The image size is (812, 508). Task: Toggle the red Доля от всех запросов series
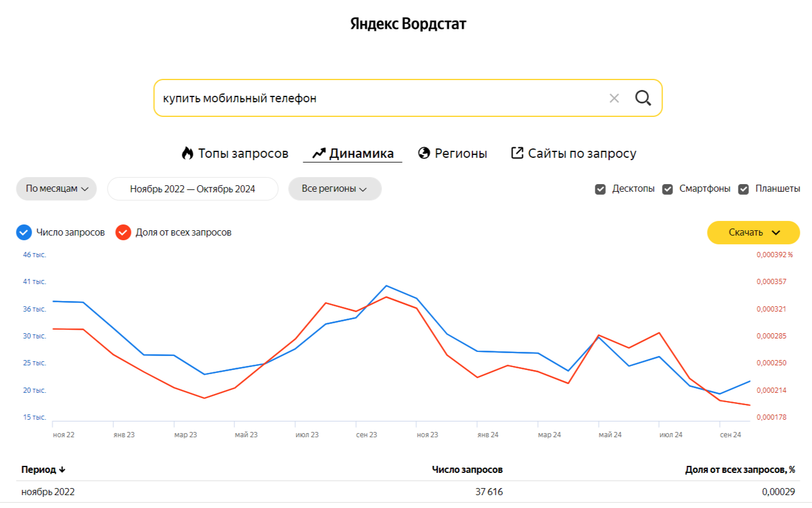tap(123, 233)
